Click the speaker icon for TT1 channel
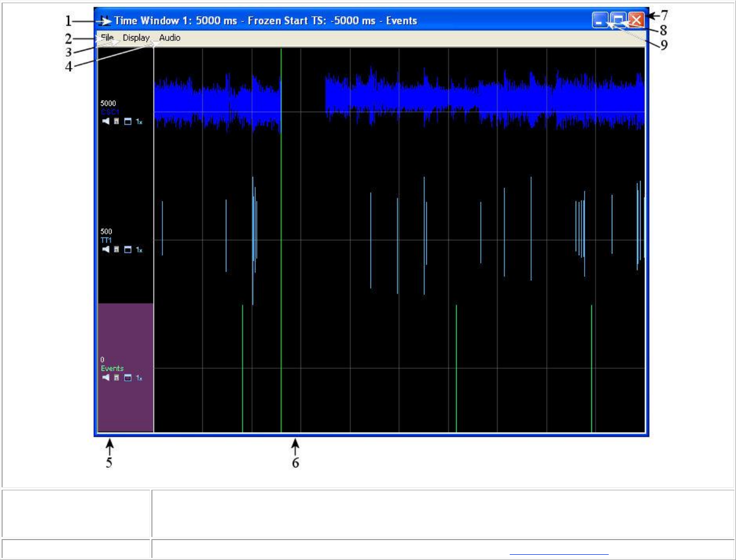736x560 pixels. 106,249
